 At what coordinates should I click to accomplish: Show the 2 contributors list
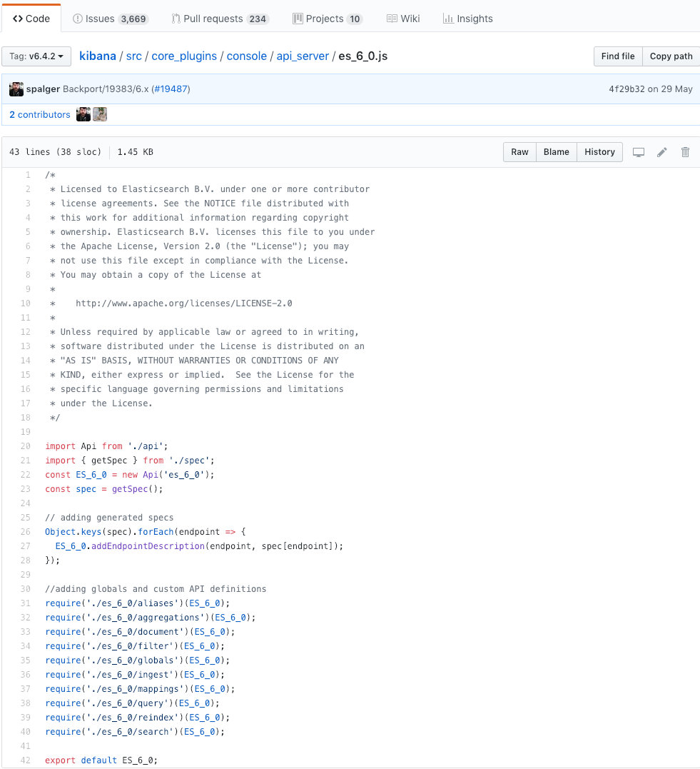coord(40,114)
